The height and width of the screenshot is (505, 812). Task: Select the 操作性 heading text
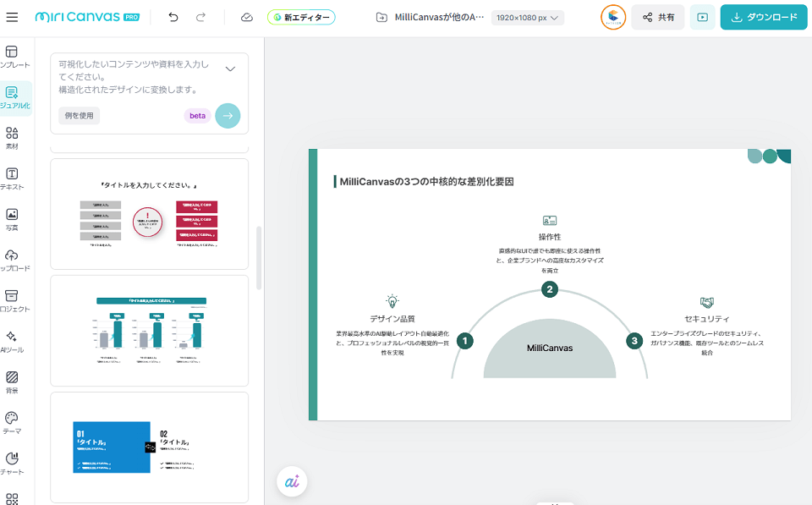coord(550,237)
